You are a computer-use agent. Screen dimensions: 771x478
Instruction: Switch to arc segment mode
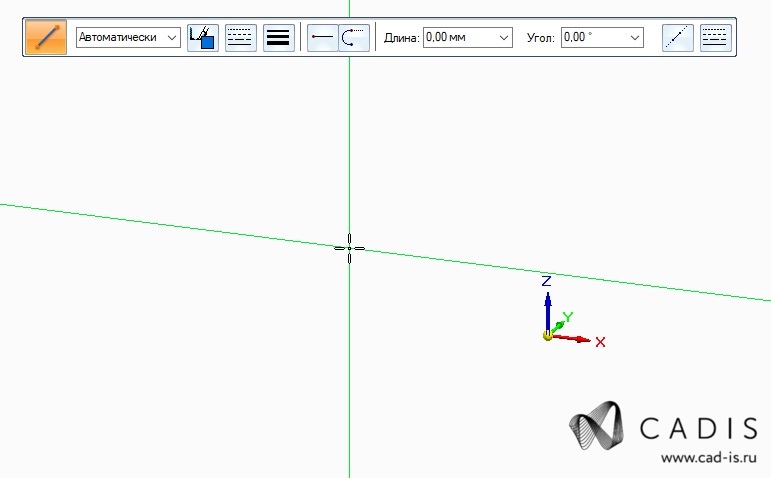coord(354,37)
